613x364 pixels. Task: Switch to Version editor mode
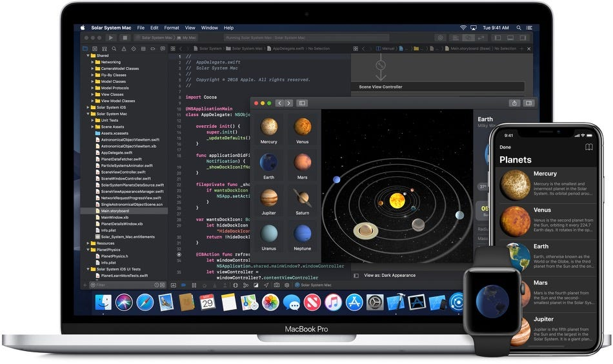pos(481,38)
